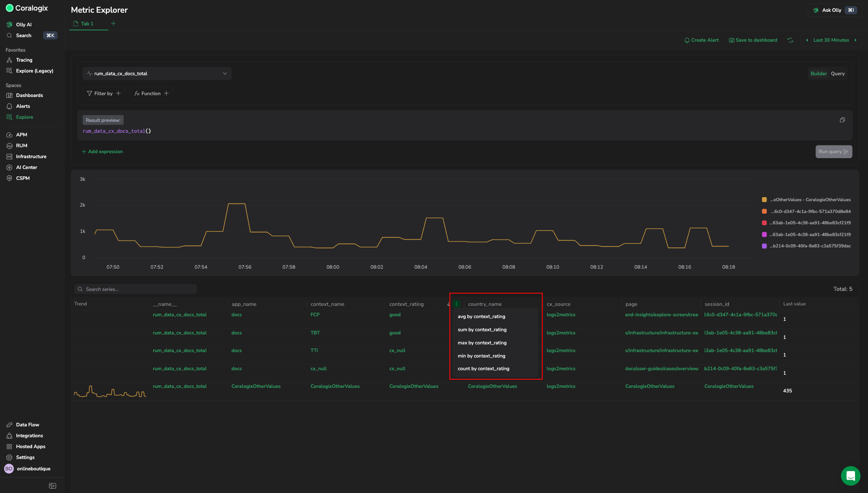Sort by context_rating column arrow

448,304
